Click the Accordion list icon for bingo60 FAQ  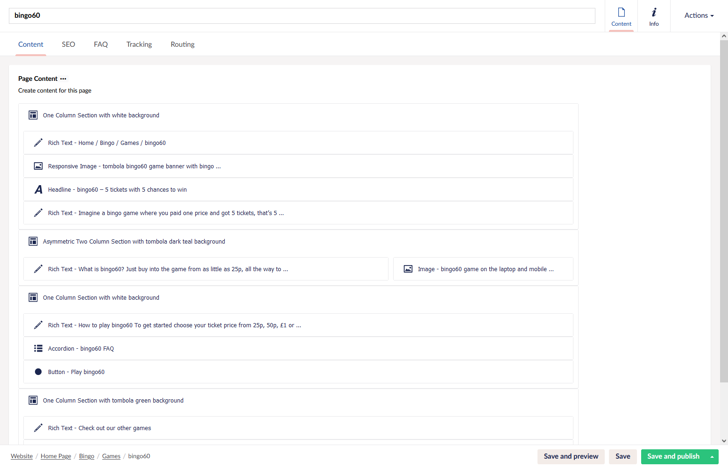pos(38,348)
